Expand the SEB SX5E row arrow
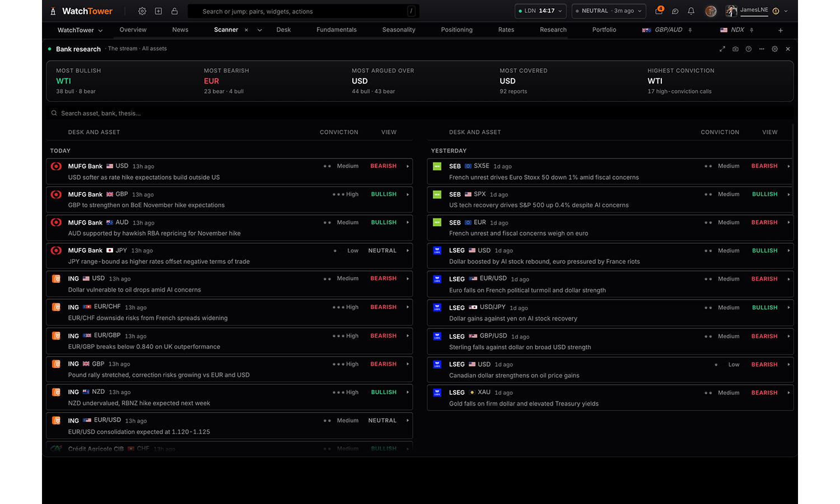This screenshot has height=504, width=840. (788, 166)
